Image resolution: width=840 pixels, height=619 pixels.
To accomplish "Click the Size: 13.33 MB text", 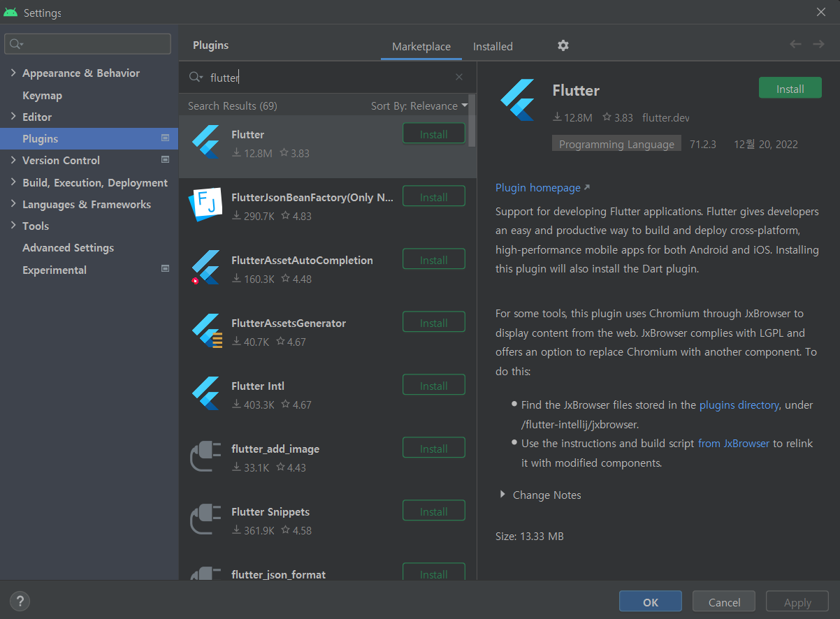I will click(529, 537).
